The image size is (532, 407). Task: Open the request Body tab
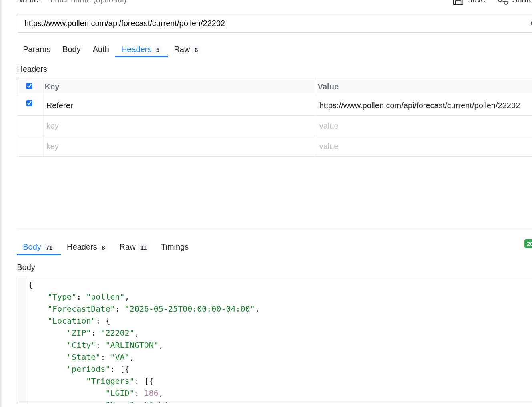[x=72, y=49]
